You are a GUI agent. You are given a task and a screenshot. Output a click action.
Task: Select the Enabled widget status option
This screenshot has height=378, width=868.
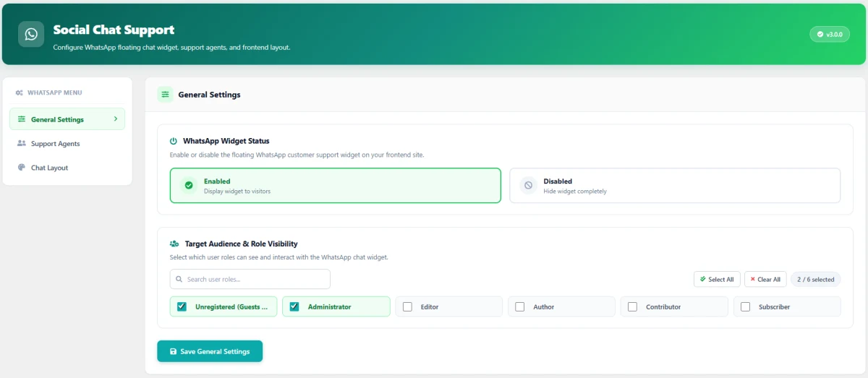(336, 186)
